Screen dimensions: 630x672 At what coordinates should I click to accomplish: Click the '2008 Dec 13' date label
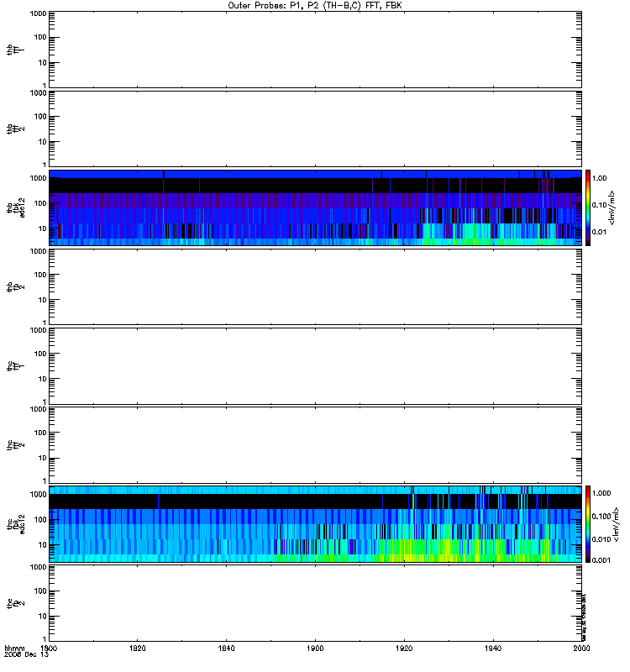click(x=27, y=655)
